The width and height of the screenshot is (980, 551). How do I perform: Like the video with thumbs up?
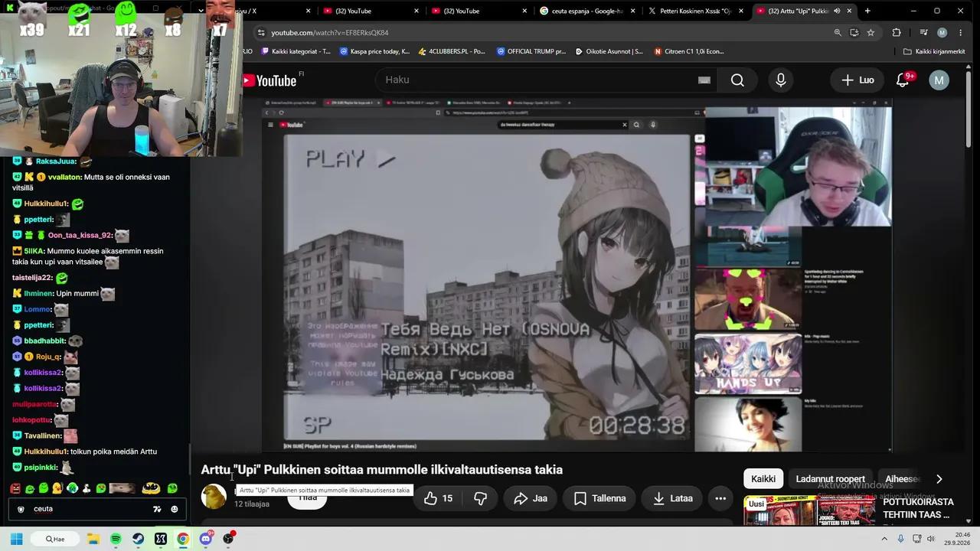pos(439,498)
